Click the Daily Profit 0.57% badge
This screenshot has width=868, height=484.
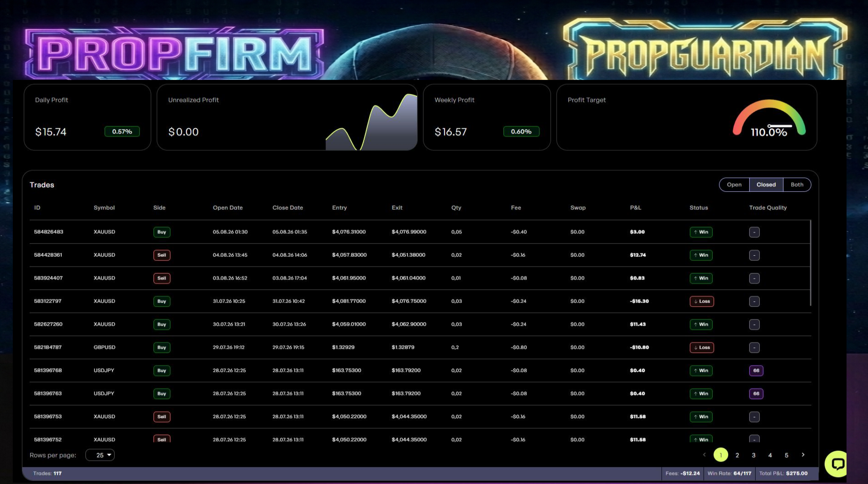tap(122, 132)
